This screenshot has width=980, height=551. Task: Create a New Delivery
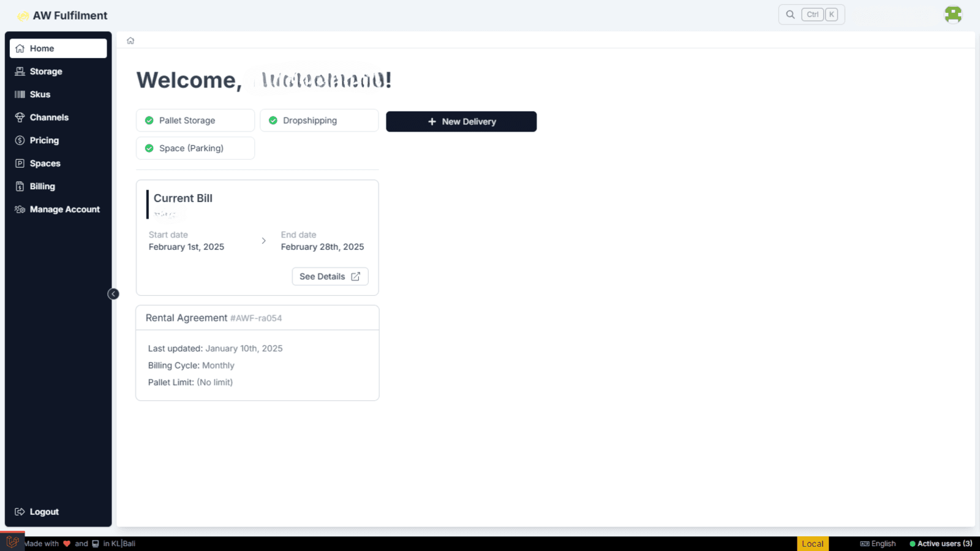(461, 121)
